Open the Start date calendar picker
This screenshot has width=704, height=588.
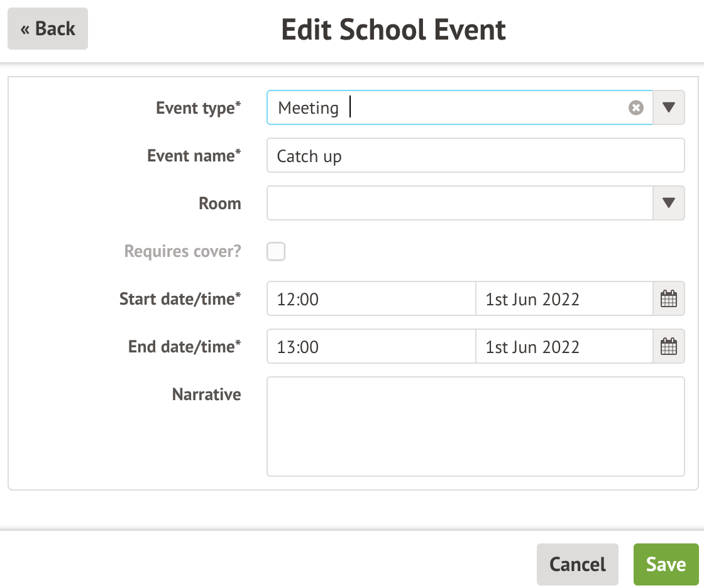[669, 299]
